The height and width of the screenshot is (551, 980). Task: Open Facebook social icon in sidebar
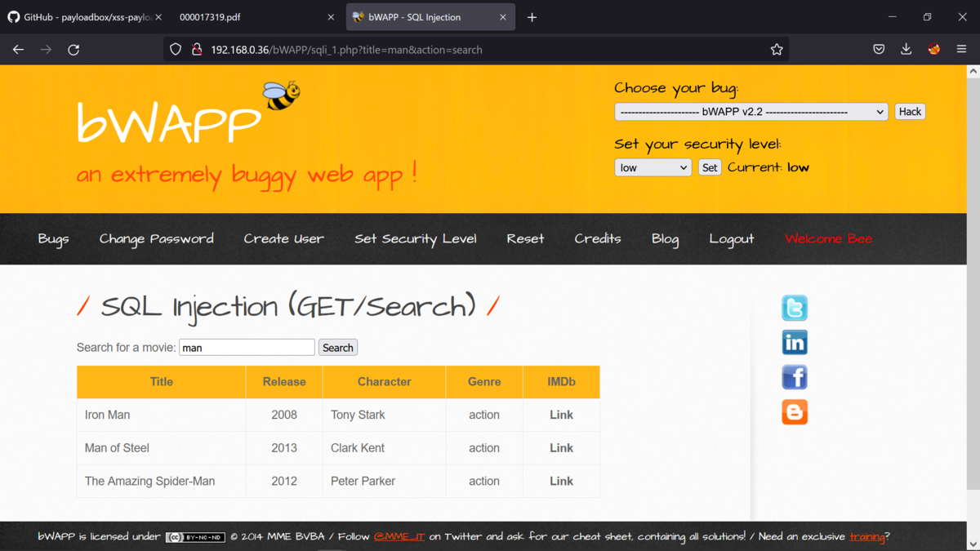795,377
